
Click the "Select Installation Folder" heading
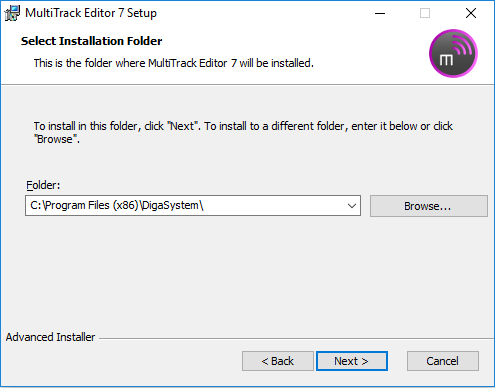92,41
